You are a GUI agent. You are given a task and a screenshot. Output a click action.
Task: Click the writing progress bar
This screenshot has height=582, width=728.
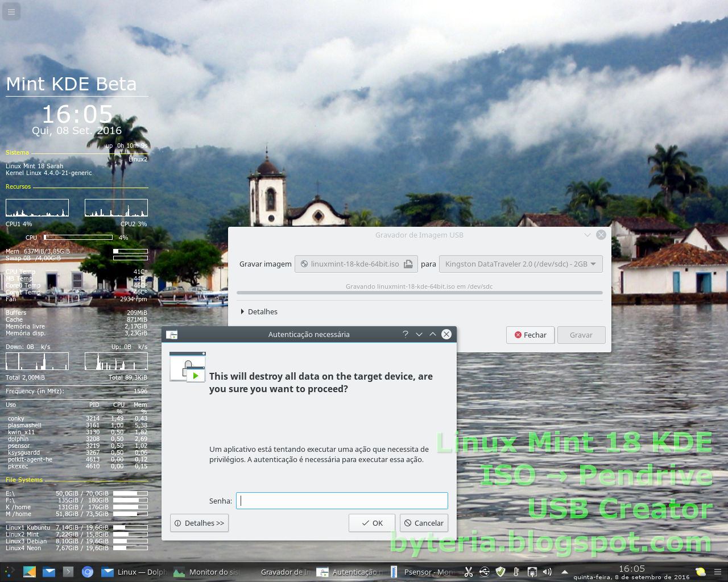point(420,293)
